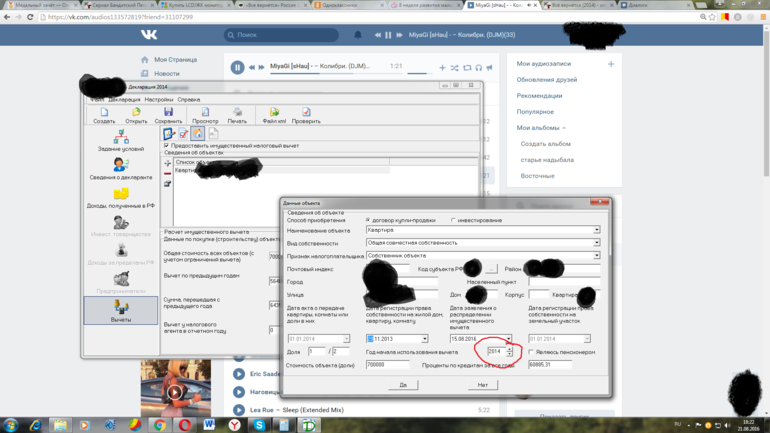The width and height of the screenshot is (770, 433).
Task: Pause the track in VK audio player
Action: tap(237, 67)
